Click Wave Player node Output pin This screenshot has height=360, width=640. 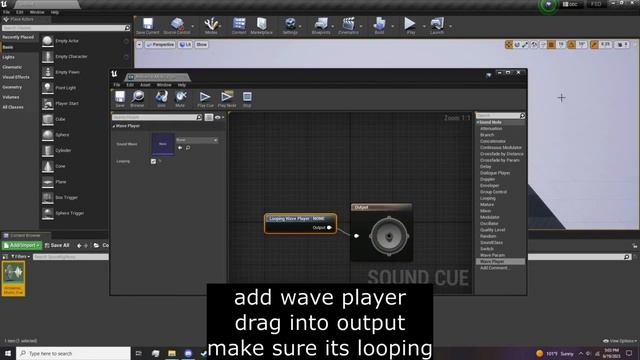(x=329, y=228)
